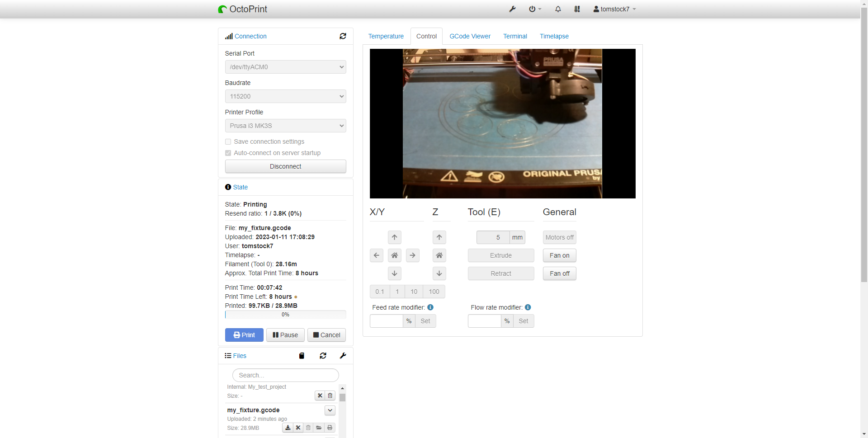Click the OctoPrint logo

[242, 9]
